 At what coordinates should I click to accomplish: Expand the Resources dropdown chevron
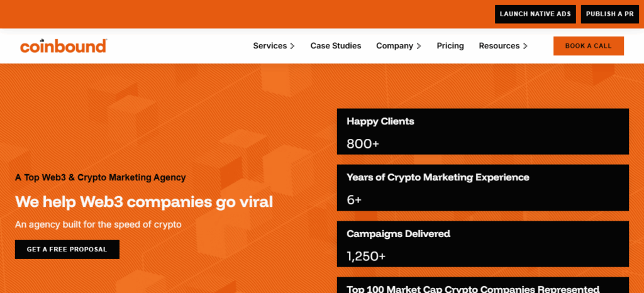coord(525,46)
